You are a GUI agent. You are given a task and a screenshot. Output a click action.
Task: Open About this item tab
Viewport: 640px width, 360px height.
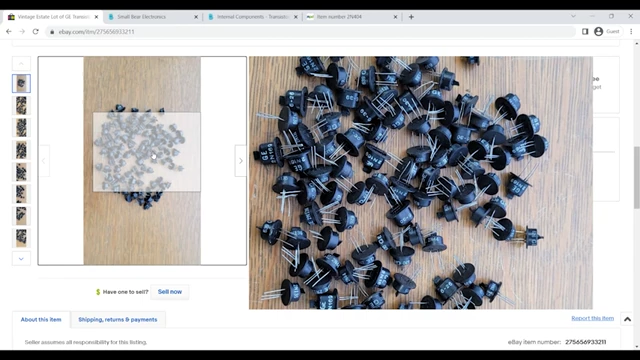click(41, 320)
